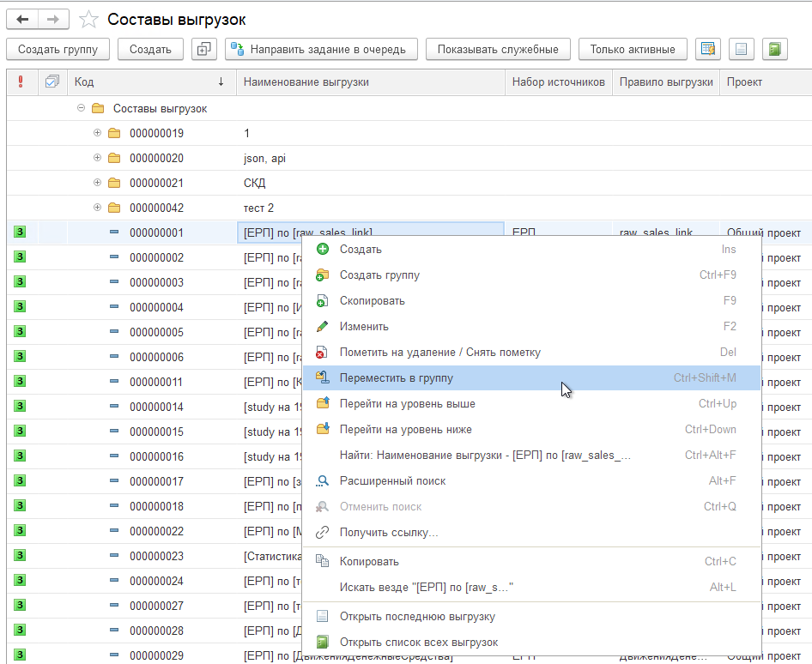The width and height of the screenshot is (812, 664).
Task: Click Направить задание в очередь button
Action: coord(321,49)
